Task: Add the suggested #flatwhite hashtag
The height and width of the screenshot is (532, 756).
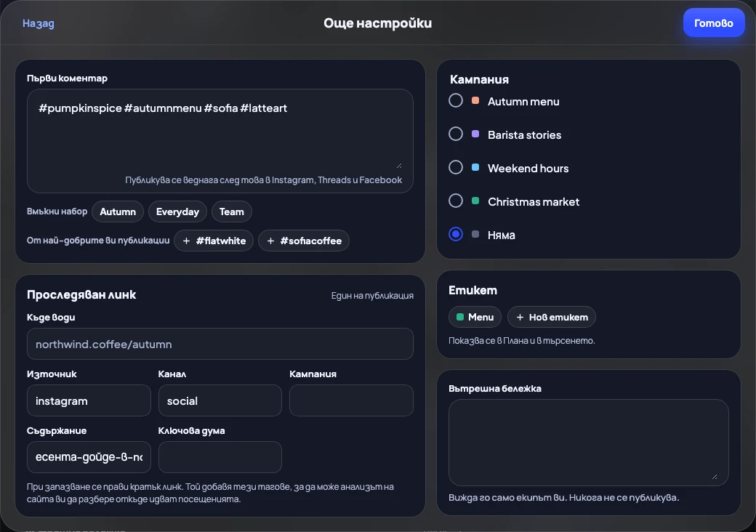Action: [x=214, y=241]
